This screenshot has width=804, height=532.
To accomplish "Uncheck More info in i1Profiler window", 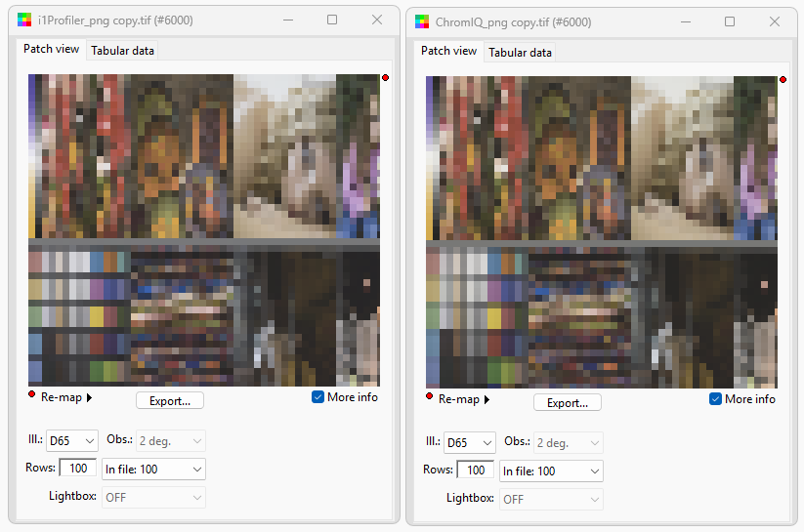I will pos(317,397).
